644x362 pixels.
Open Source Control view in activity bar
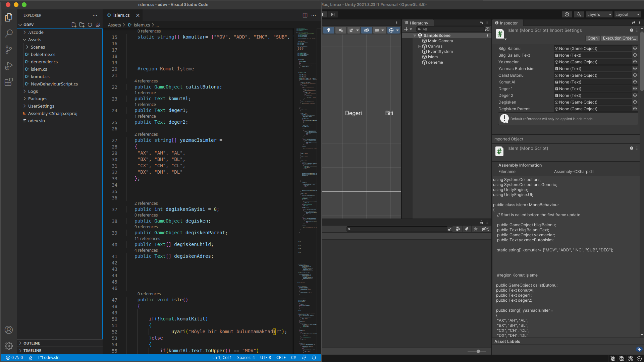point(9,50)
